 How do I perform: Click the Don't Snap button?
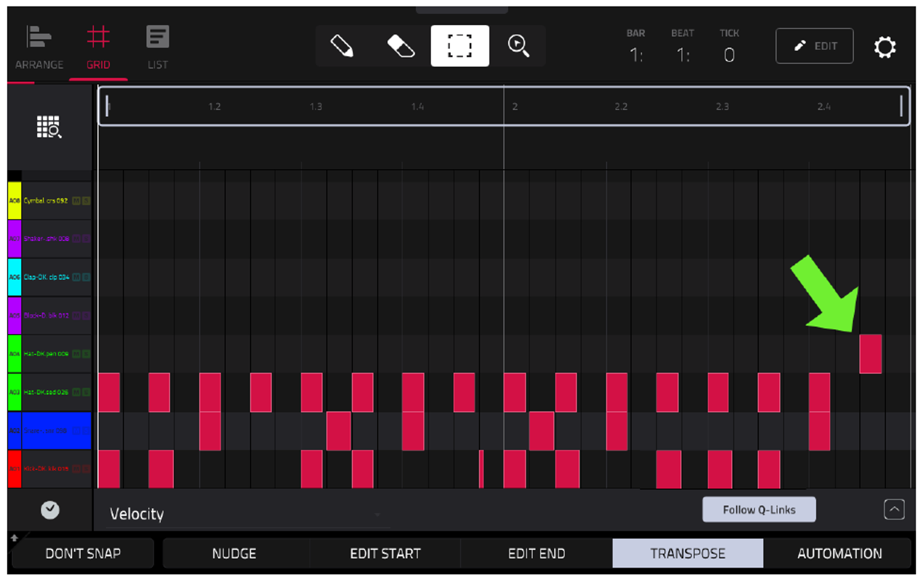83,553
